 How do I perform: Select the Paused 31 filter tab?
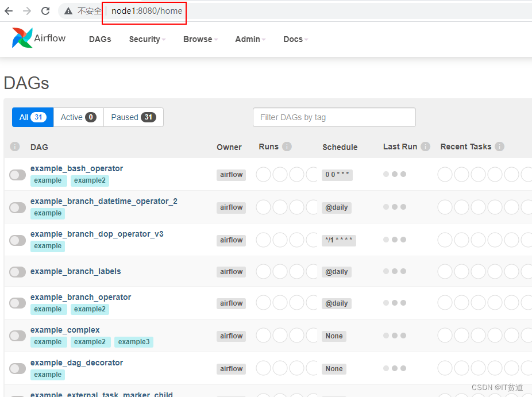pyautogui.click(x=133, y=117)
